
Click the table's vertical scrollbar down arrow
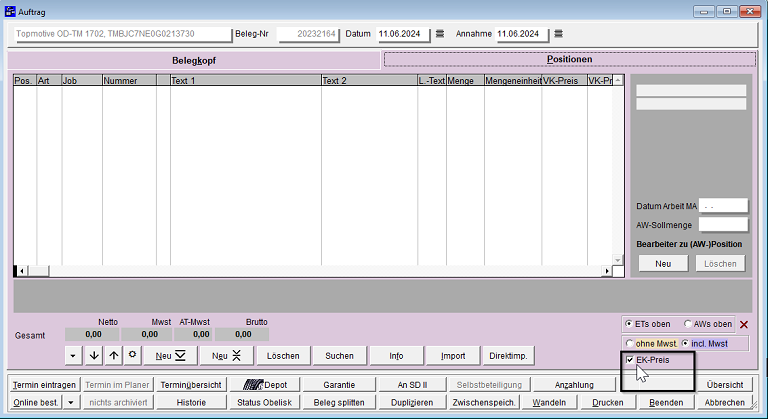pos(618,260)
